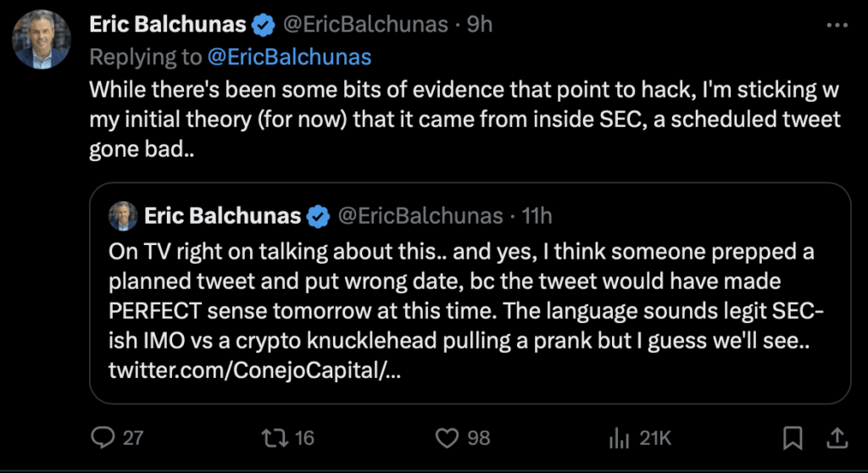Viewport: 868px width, 473px height.
Task: Click the reply speech bubble icon
Action: click(x=103, y=437)
